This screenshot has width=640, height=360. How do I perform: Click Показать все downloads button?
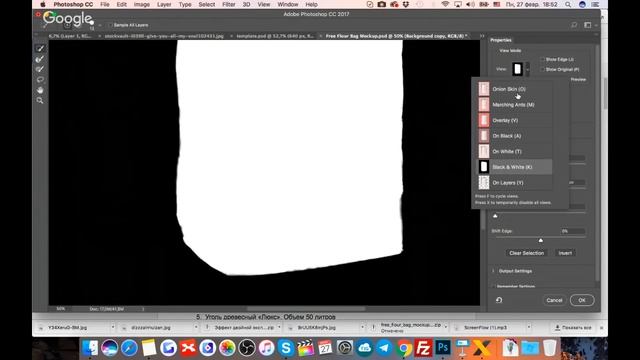click(x=573, y=327)
